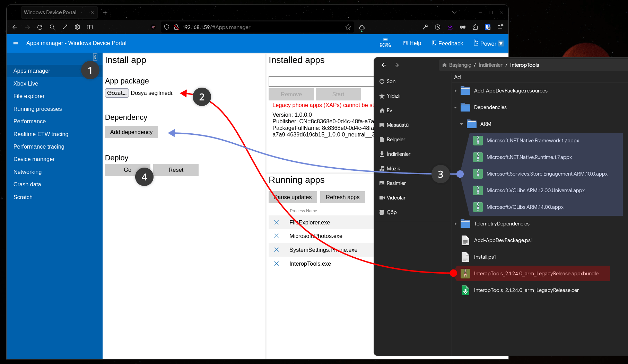The image size is (628, 364).
Task: Open the browser tab list chevron
Action: pos(454,12)
